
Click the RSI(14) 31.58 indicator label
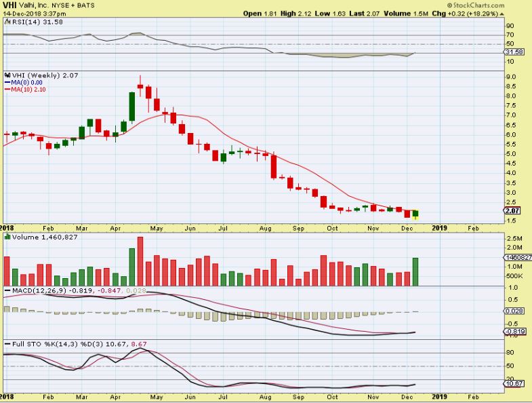click(37, 22)
